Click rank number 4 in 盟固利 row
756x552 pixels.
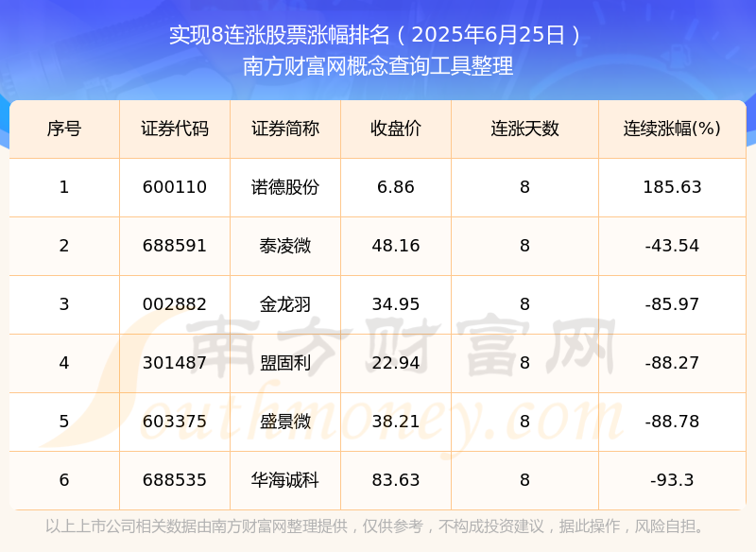(x=64, y=363)
